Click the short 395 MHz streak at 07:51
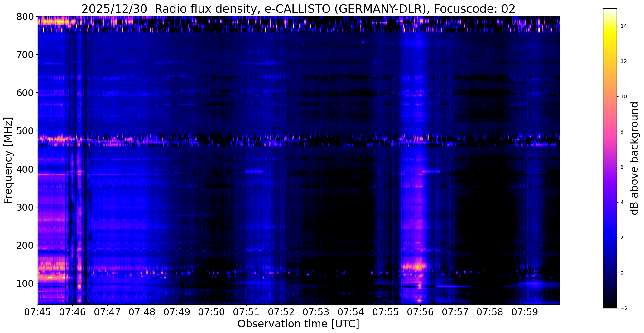Image resolution: width=644 pixels, height=333 pixels. tap(254, 172)
